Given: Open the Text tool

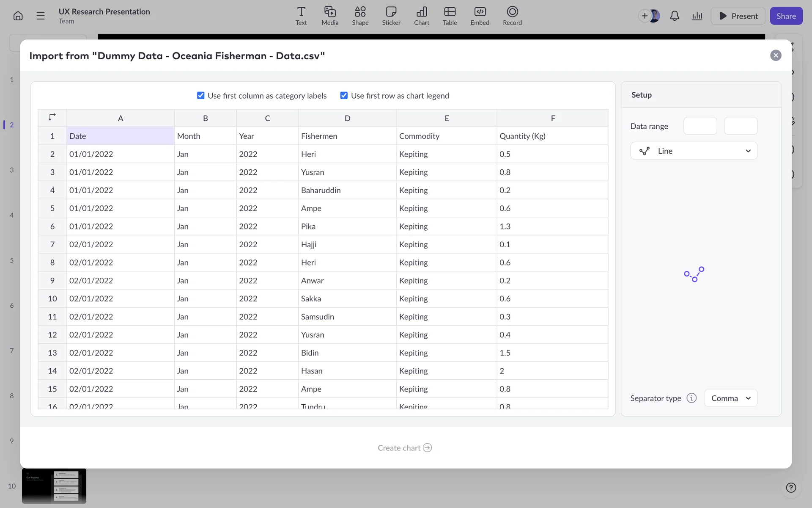Looking at the screenshot, I should 301,16.
